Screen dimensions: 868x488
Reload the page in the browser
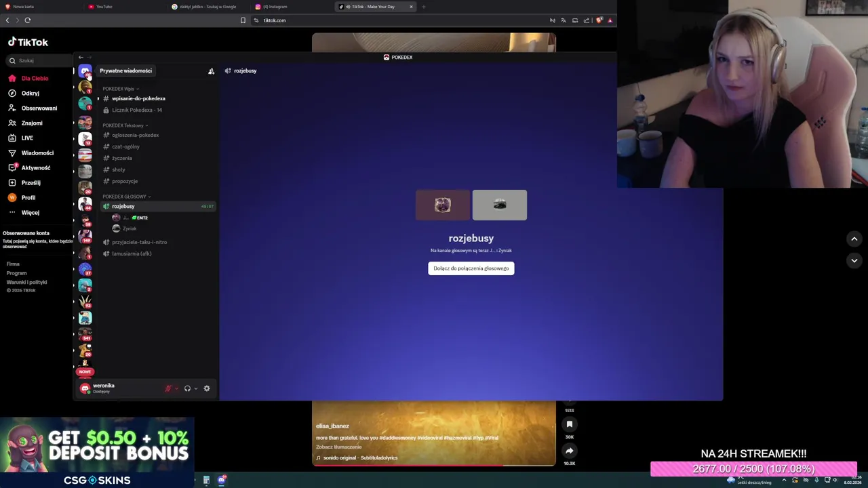click(x=28, y=20)
